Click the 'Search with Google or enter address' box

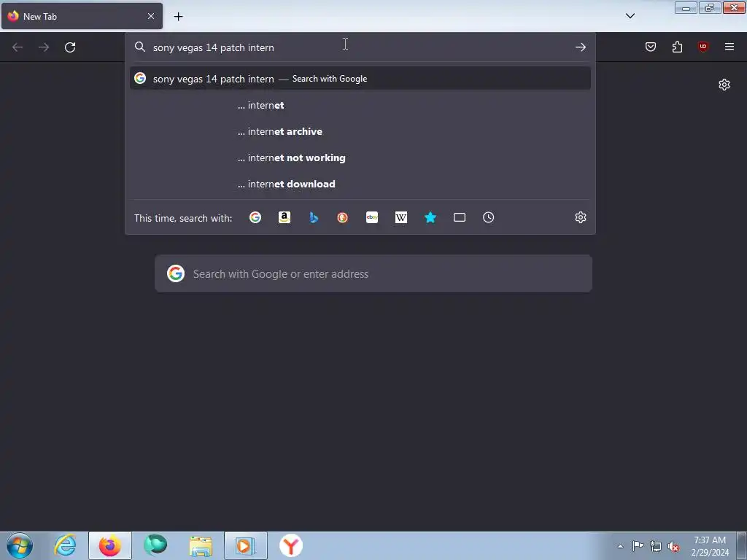click(x=373, y=274)
